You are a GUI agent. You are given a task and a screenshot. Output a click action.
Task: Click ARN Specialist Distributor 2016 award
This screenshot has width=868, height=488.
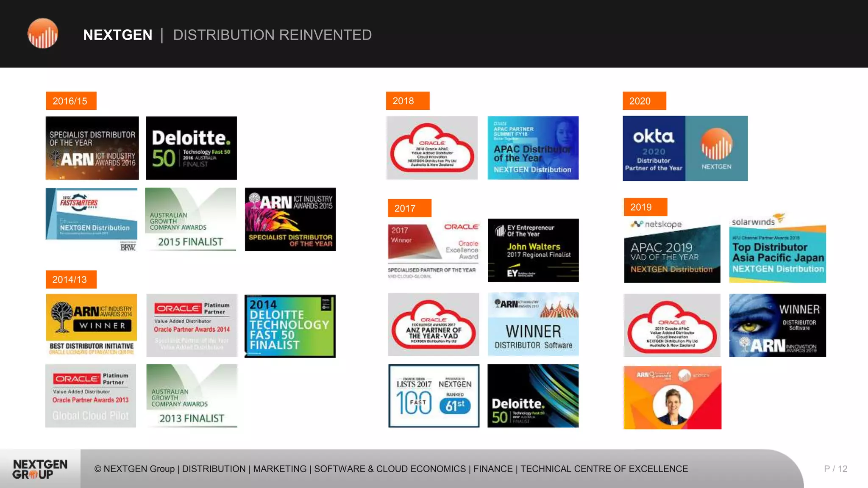click(x=92, y=148)
